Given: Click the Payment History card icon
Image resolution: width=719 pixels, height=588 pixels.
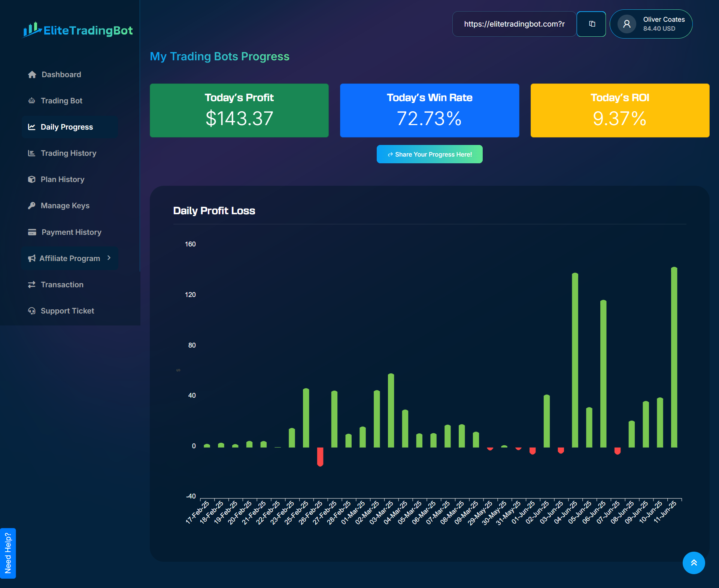Looking at the screenshot, I should click(32, 232).
